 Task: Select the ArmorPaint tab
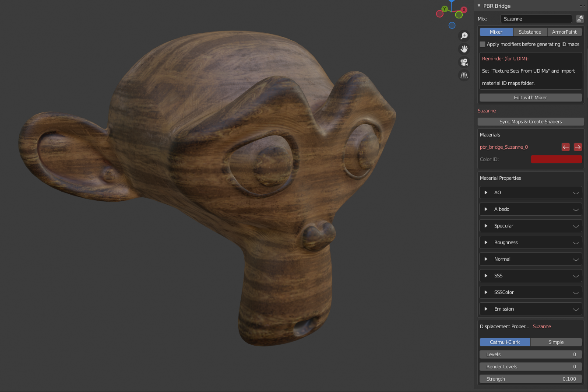565,32
